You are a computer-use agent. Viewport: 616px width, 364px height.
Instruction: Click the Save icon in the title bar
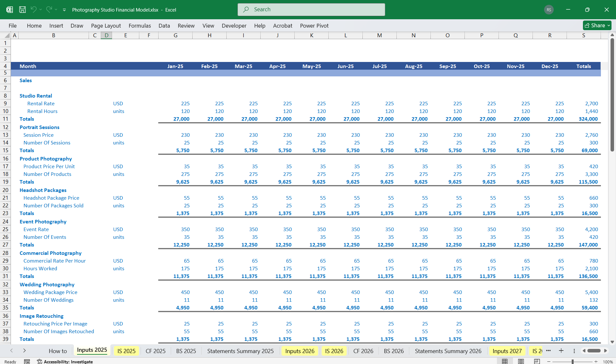point(22,10)
